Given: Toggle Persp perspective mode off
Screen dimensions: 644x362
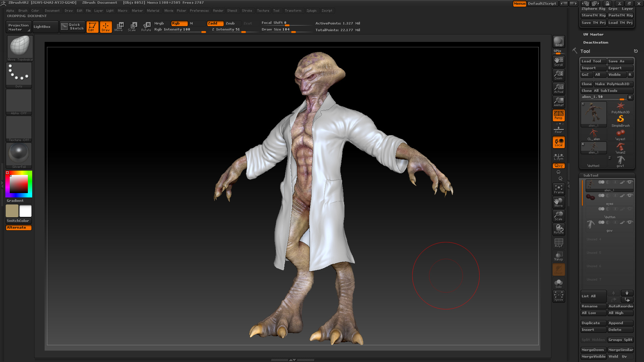Looking at the screenshot, I should (558, 115).
